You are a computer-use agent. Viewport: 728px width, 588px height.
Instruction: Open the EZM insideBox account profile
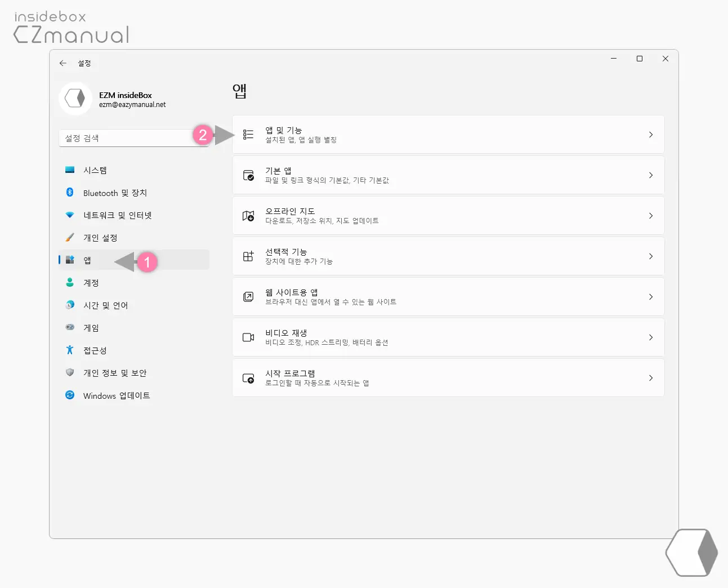[113, 99]
